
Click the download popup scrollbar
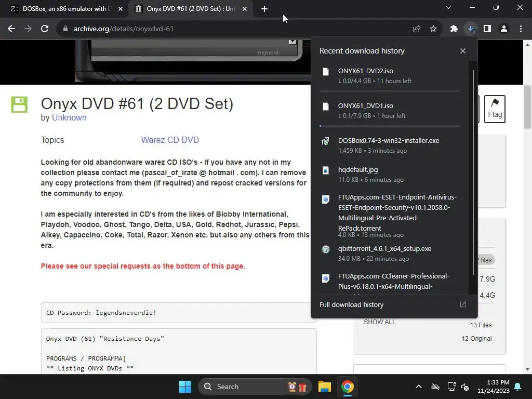point(473,172)
